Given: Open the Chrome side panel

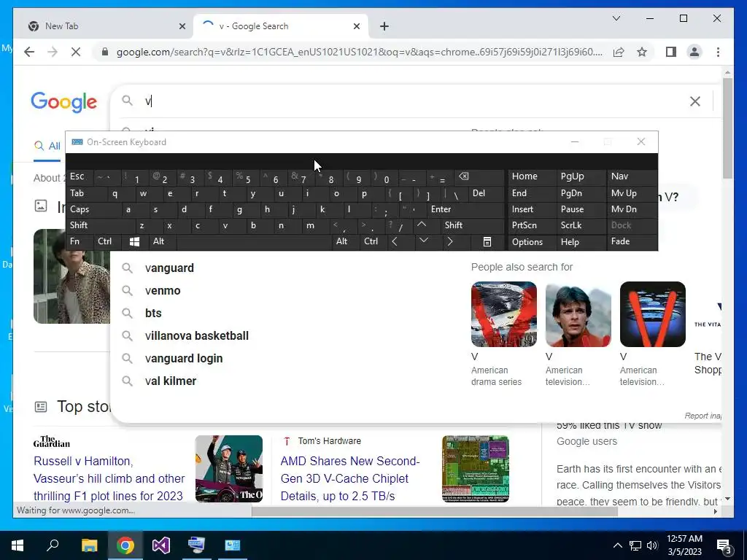Looking at the screenshot, I should (x=671, y=52).
